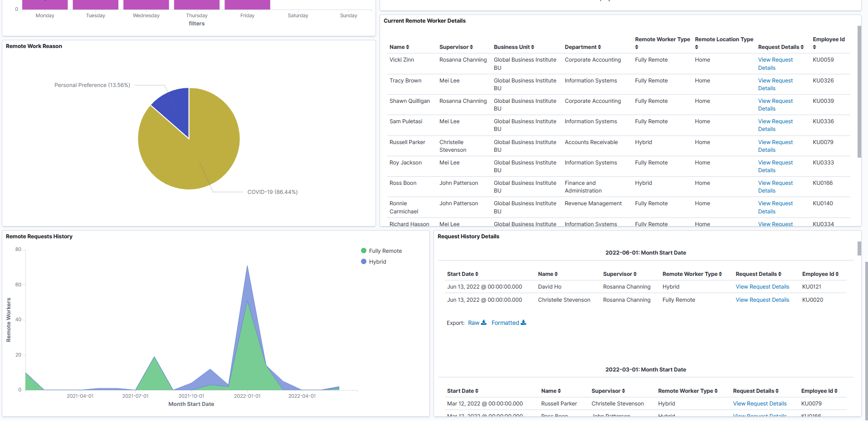Sort the Request Details column in history table
Image resolution: width=868 pixels, height=439 pixels.
pos(780,274)
